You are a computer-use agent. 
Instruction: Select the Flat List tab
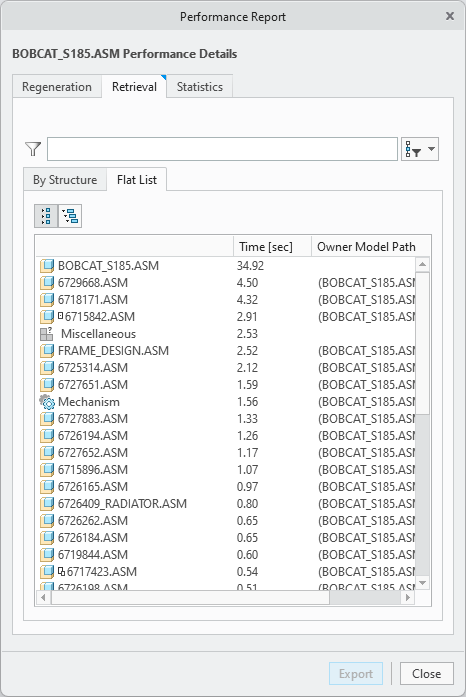(137, 180)
